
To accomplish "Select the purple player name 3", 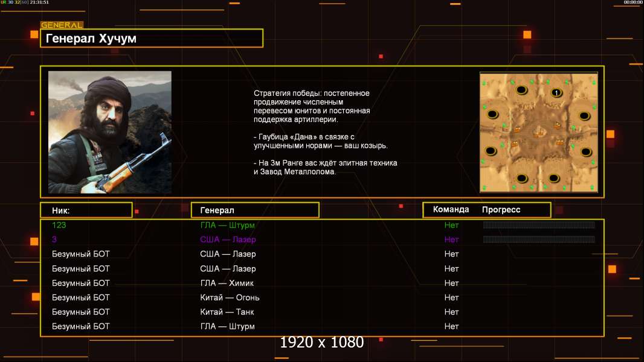I will click(54, 240).
